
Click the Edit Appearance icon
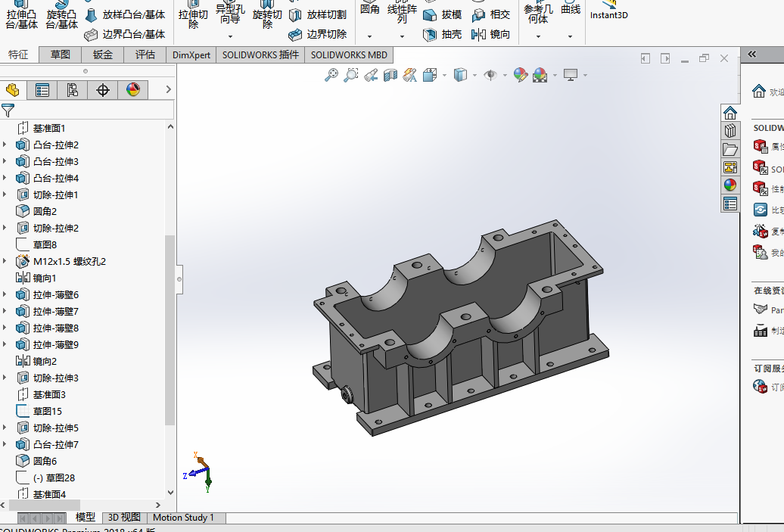pos(521,75)
